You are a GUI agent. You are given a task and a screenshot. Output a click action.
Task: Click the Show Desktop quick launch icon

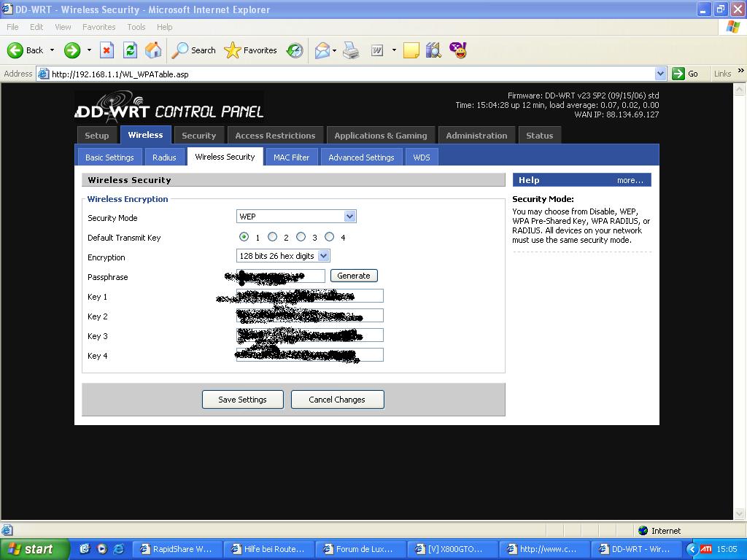[x=85, y=548]
